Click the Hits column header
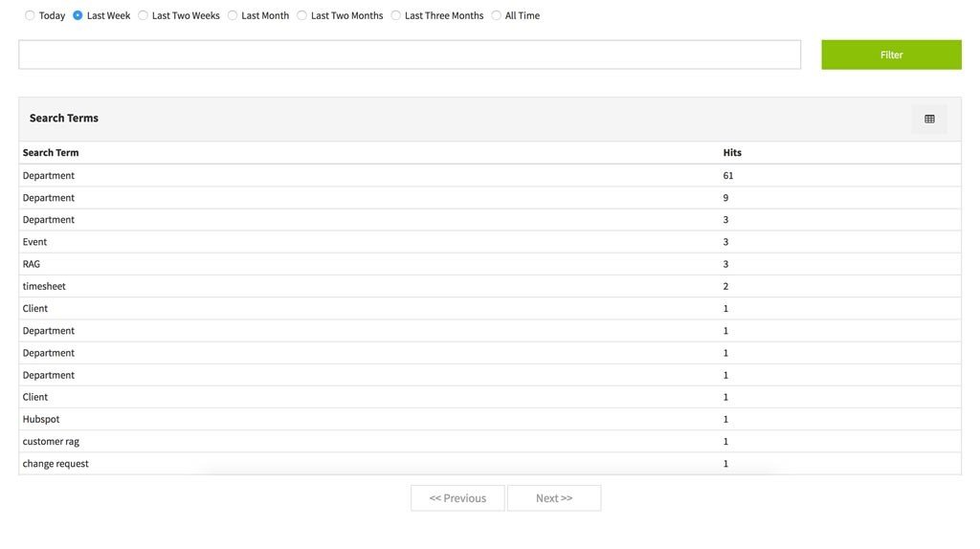The image size is (980, 549). coord(732,152)
